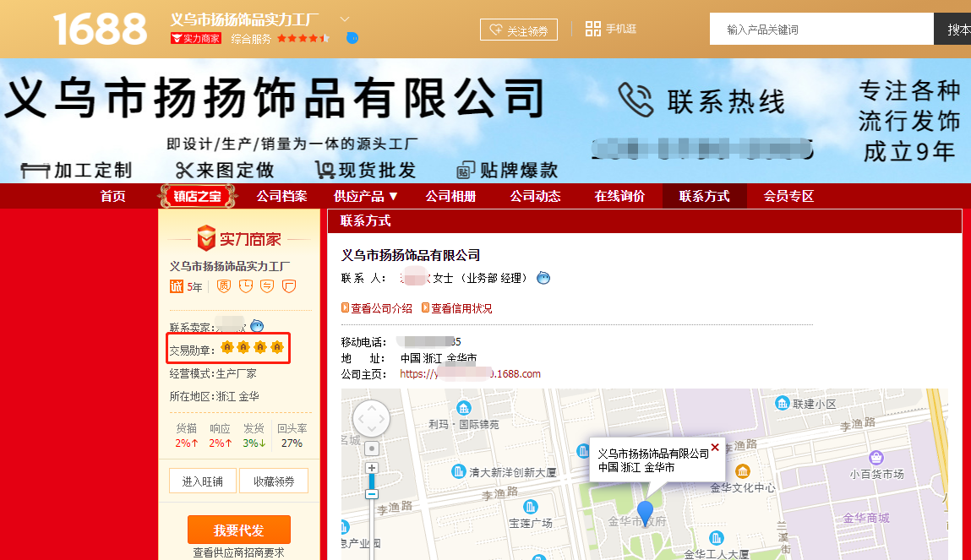Open the 镇店之宝 tab

coord(197,197)
